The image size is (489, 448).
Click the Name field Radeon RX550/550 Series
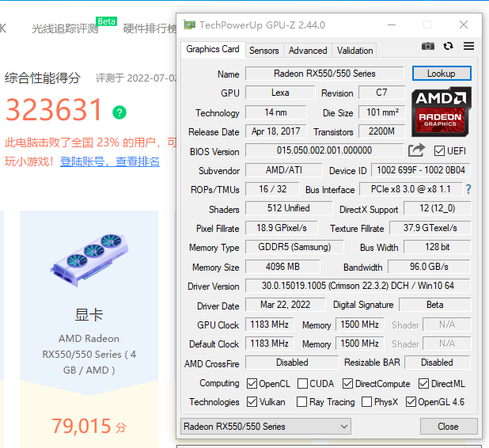(x=324, y=74)
